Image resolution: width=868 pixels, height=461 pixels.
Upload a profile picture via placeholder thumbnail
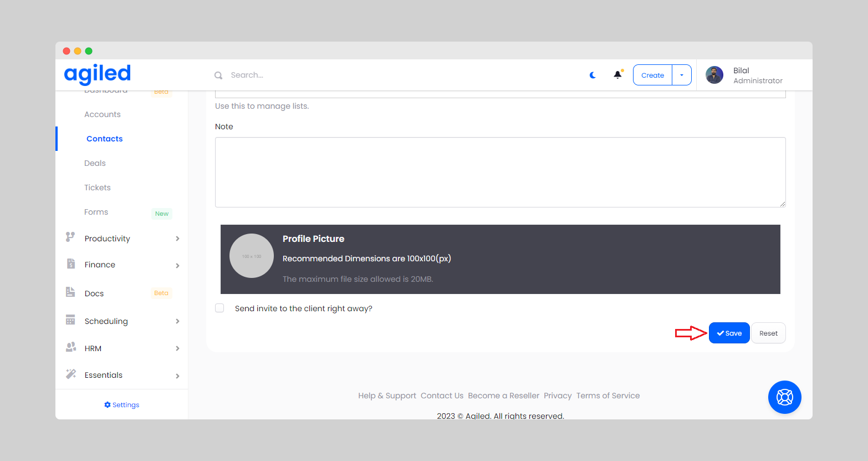[252, 256]
